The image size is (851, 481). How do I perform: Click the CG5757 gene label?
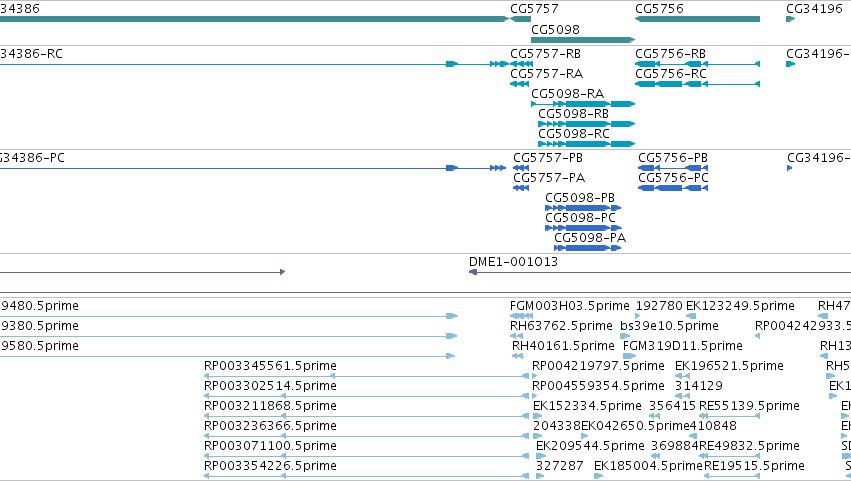pos(534,9)
